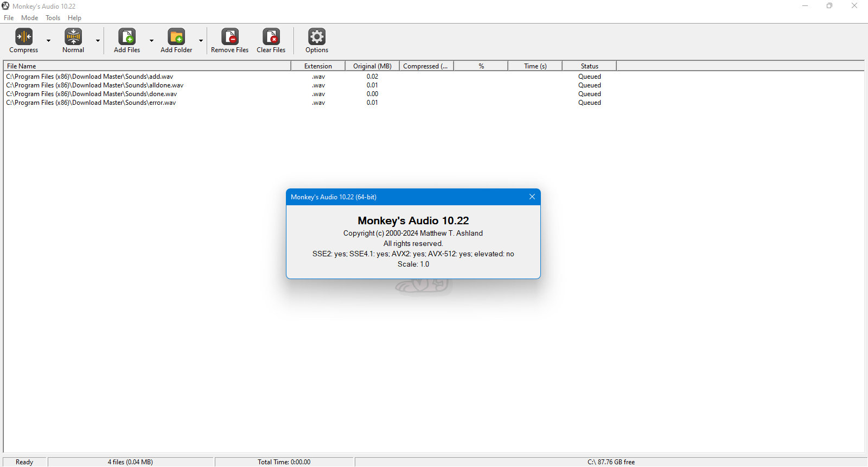Select the add.wav file row
Image resolution: width=868 pixels, height=467 pixels.
[x=310, y=77]
